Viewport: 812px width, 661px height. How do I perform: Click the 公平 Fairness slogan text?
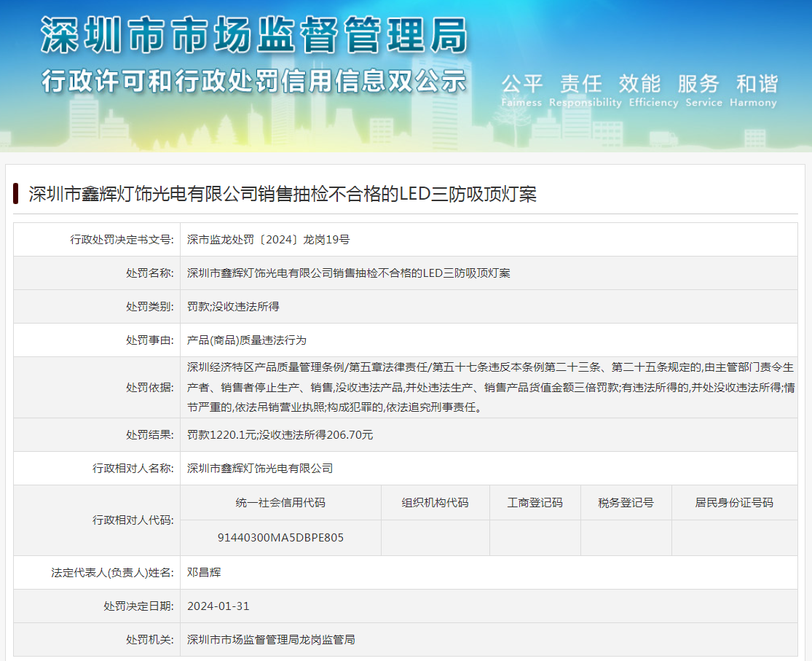pyautogui.click(x=521, y=90)
